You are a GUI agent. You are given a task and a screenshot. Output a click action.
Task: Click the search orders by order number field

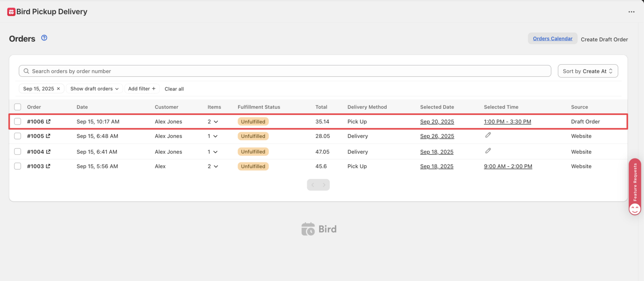click(285, 71)
